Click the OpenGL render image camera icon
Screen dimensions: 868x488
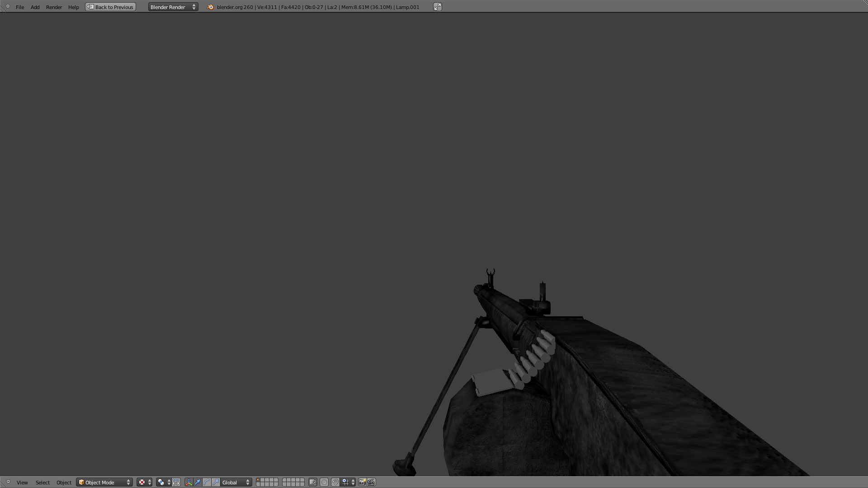[x=362, y=483]
